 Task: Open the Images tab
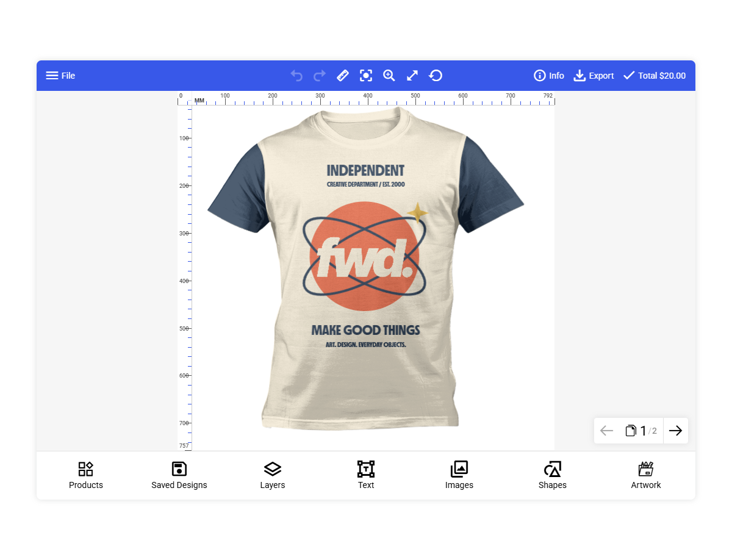coord(459,476)
